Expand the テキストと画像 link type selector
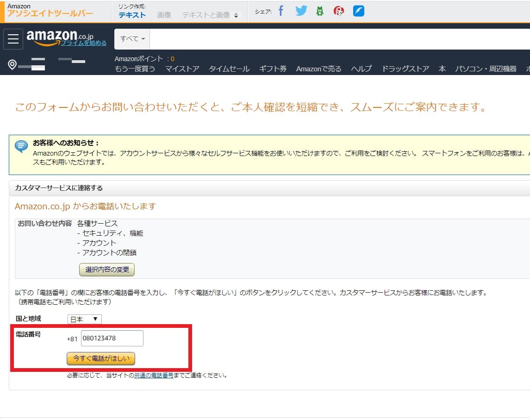The image size is (530, 420). pyautogui.click(x=211, y=15)
